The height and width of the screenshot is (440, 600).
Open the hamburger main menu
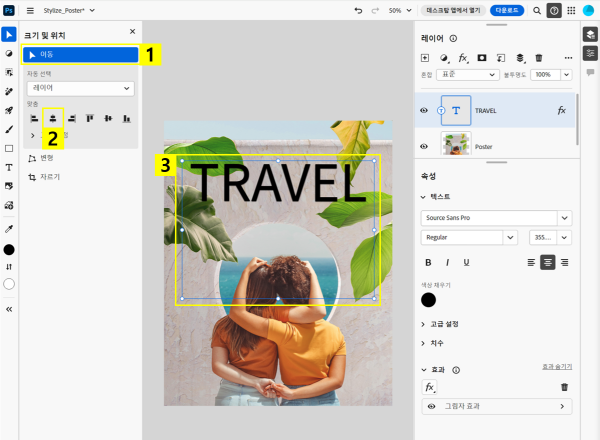click(30, 11)
